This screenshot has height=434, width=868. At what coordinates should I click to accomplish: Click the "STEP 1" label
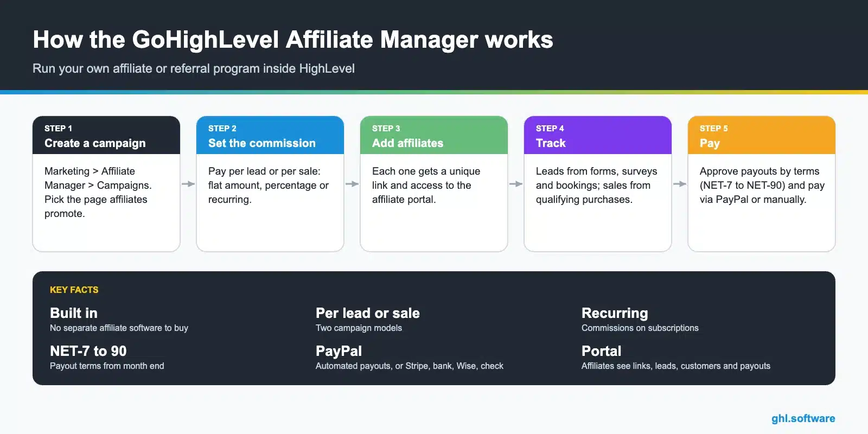pyautogui.click(x=58, y=129)
